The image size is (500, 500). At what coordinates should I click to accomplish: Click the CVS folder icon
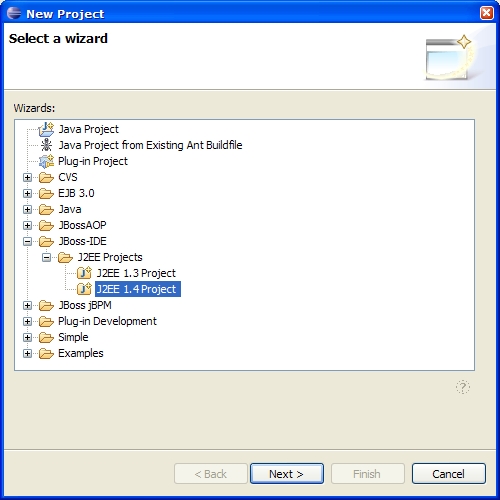[46, 177]
